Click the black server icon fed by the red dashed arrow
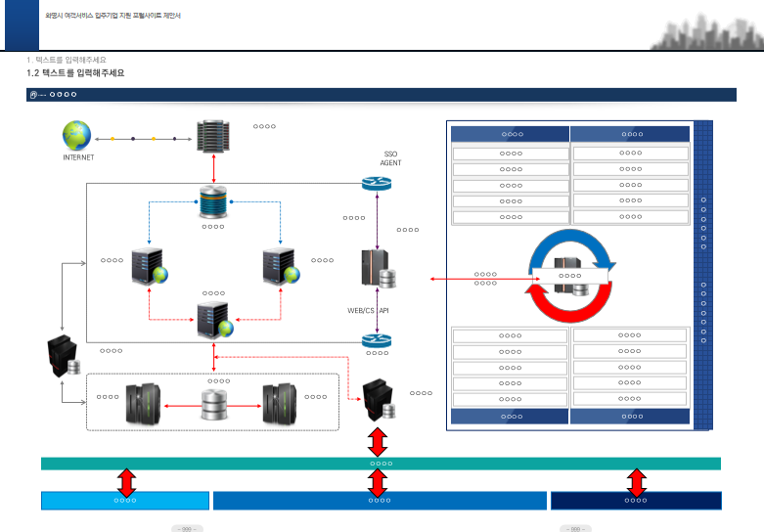This screenshot has width=764, height=532. point(380,399)
